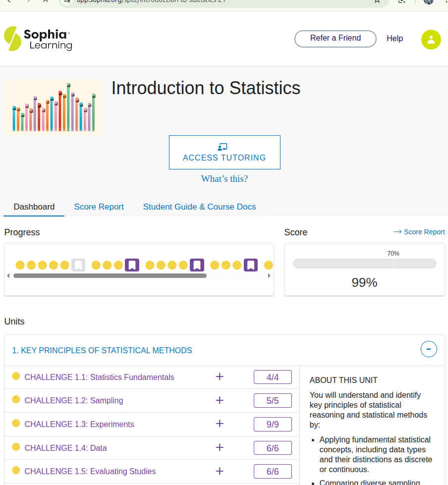Viewport: 448px width, 485px height.
Task: Open the user profile avatar menu
Action: 431,40
